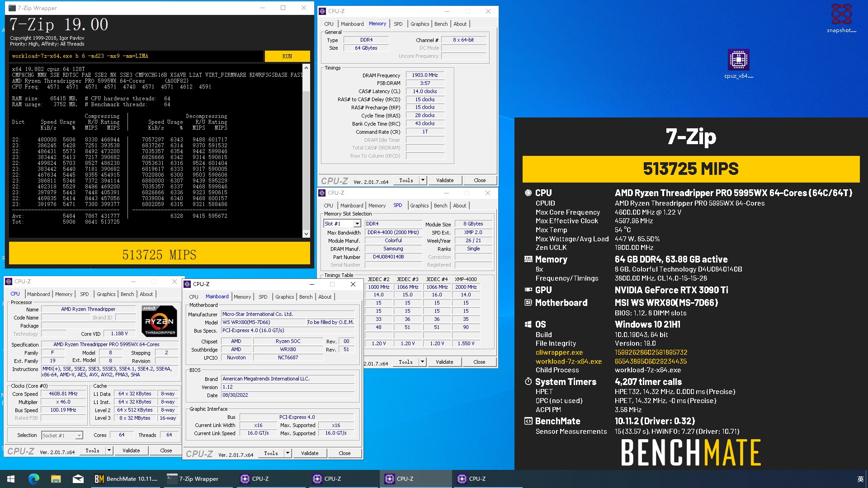Click the OS Windows icon in the BenchMate panel

[528, 324]
